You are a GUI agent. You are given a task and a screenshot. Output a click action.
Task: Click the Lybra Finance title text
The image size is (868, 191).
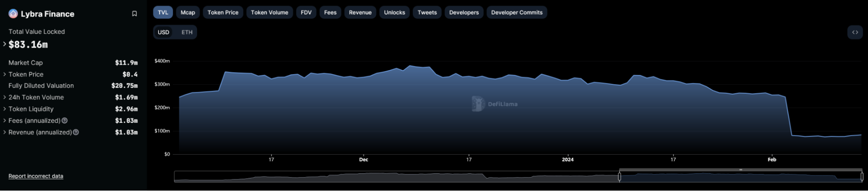[47, 14]
